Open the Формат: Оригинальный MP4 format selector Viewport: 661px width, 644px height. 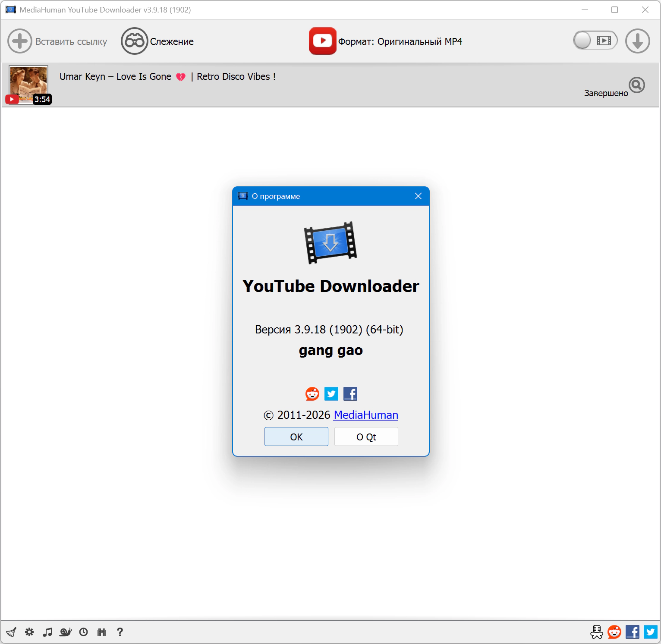pos(385,41)
